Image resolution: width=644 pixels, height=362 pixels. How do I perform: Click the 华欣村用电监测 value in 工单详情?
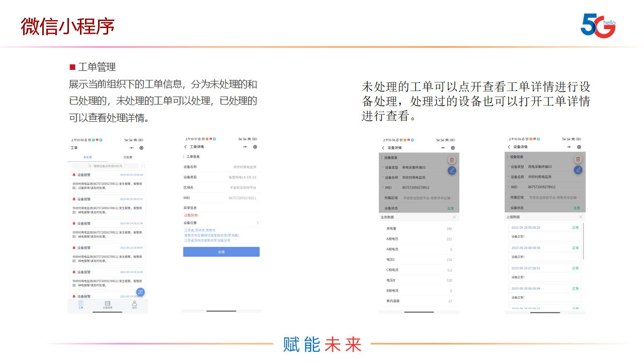pyautogui.click(x=245, y=167)
